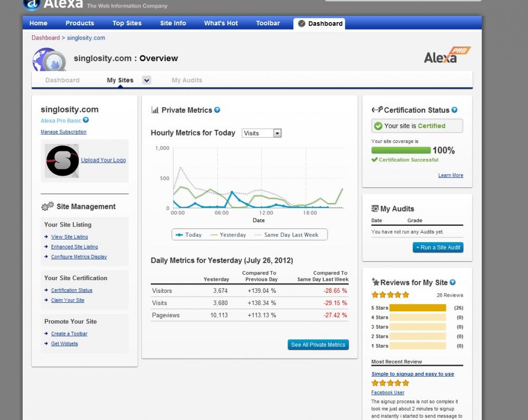Open help icon beside Private Metrics
The height and width of the screenshot is (420, 528).
[217, 110]
